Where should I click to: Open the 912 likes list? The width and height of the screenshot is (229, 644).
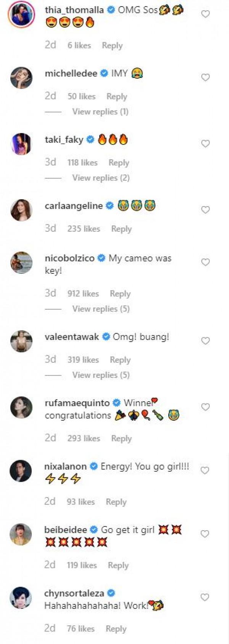pyautogui.click(x=83, y=294)
